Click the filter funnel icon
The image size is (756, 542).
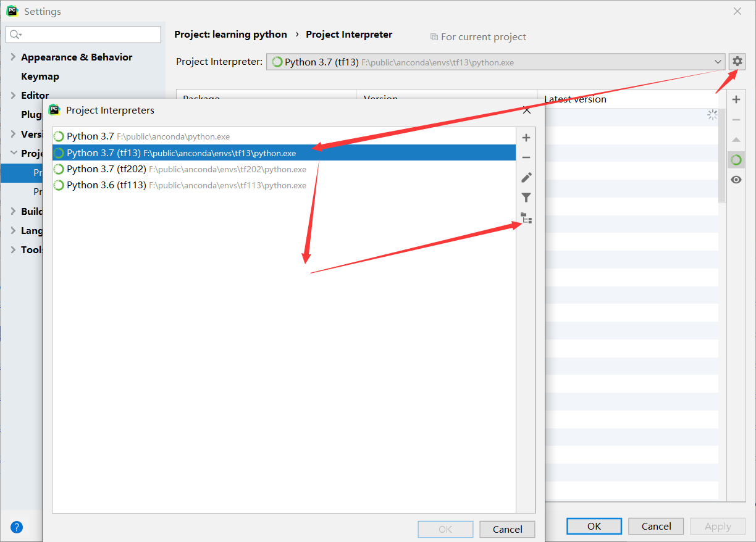[526, 198]
